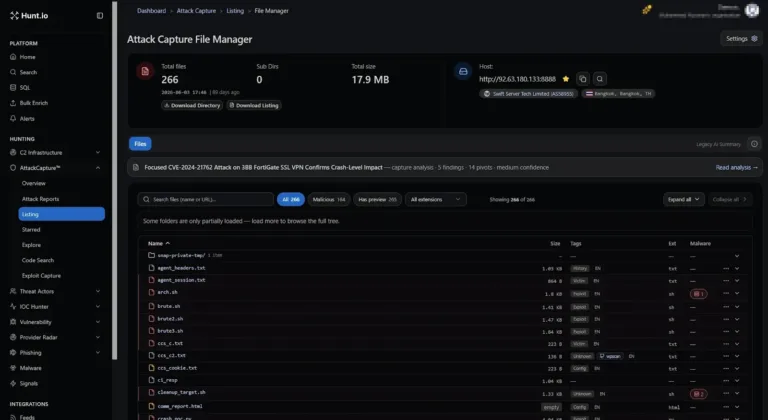This screenshot has width=768, height=420.
Task: Star the host with the yellow star icon
Action: [566, 79]
